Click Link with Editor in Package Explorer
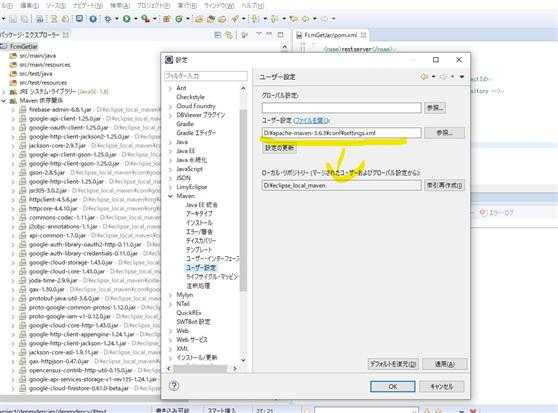558x413 pixels. 229,35
